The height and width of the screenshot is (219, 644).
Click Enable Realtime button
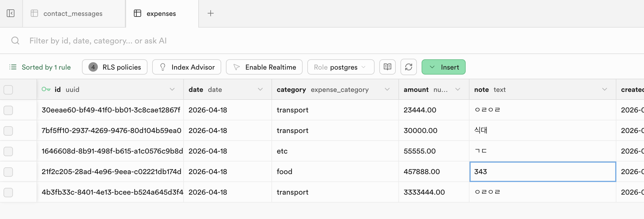[264, 67]
